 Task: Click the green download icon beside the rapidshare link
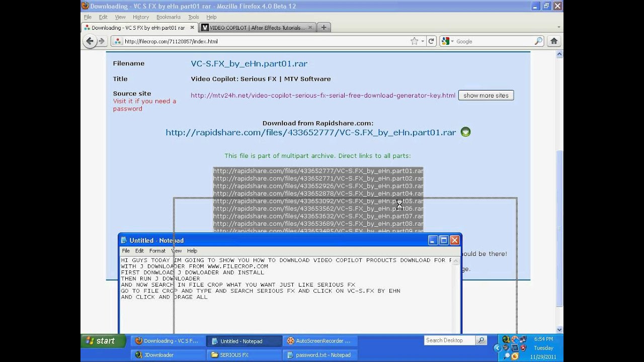465,132
